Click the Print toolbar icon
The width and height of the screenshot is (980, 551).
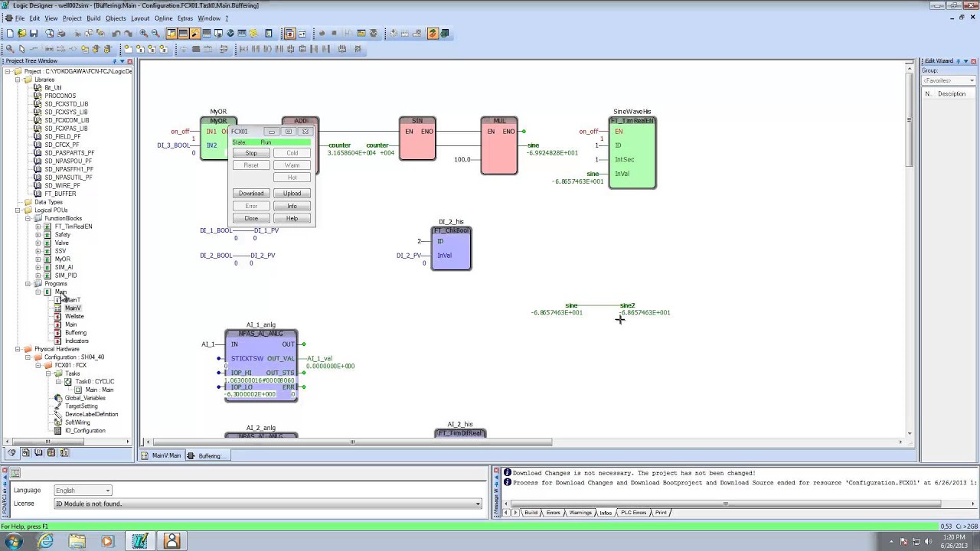pos(61,33)
